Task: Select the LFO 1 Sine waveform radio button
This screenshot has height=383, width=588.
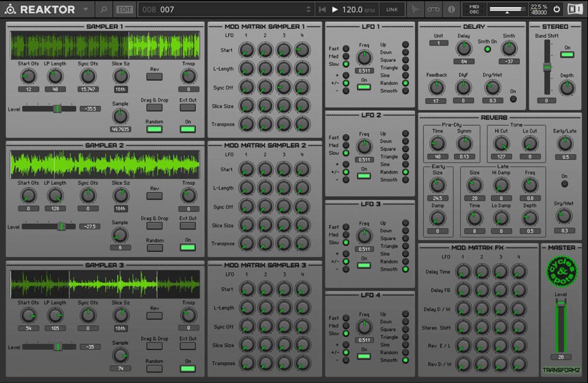Action: click(x=405, y=76)
